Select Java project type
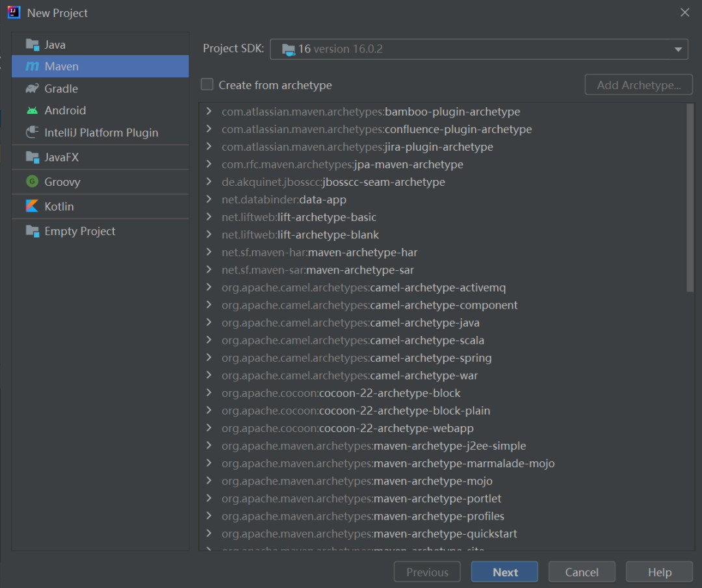Viewport: 702px width, 588px height. pos(100,45)
